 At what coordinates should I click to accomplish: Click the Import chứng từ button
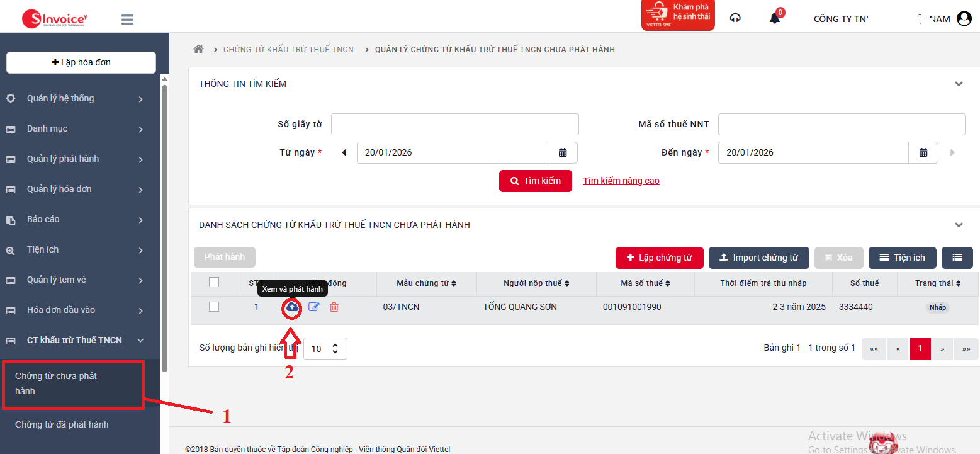pyautogui.click(x=759, y=258)
